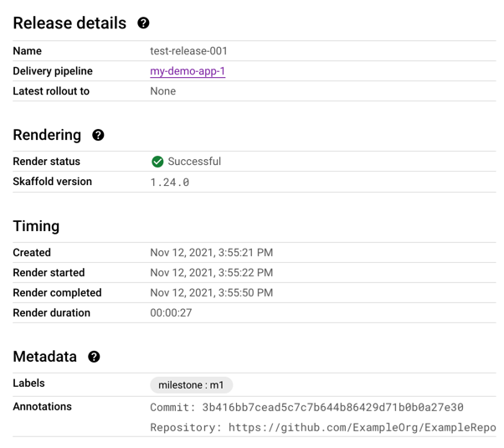
Task: Open the help icon next to Rendering
Action: coord(98,136)
